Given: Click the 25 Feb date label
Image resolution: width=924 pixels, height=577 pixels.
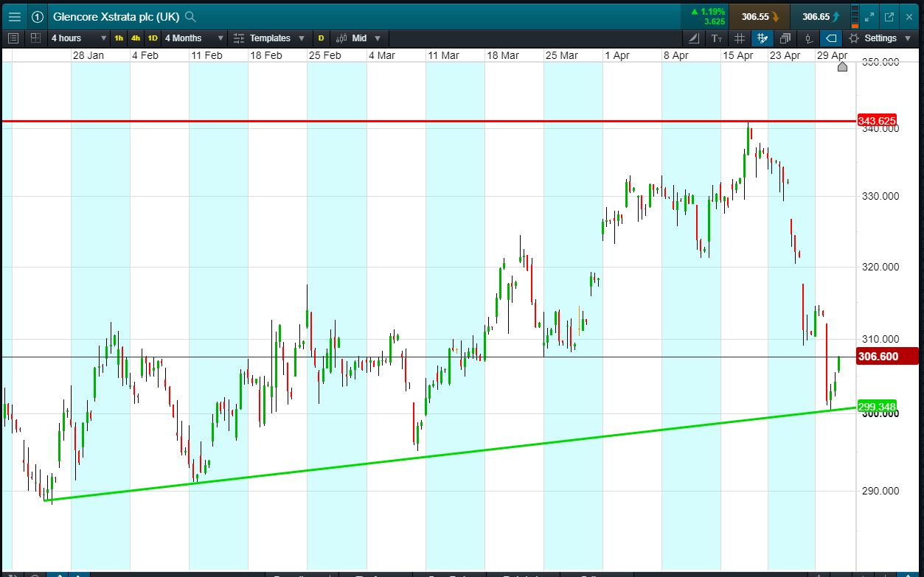Looking at the screenshot, I should click(324, 55).
